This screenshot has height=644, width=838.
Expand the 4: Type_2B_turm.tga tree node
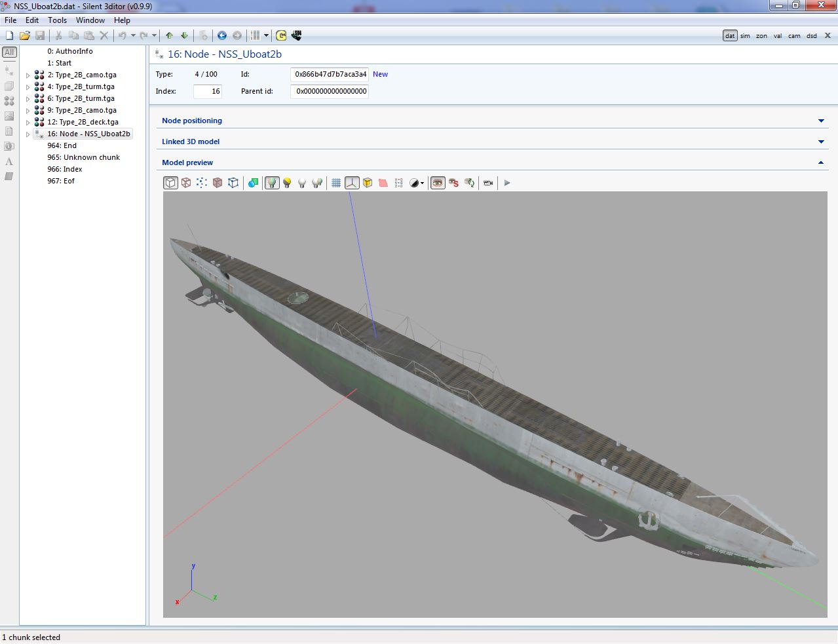[28, 87]
